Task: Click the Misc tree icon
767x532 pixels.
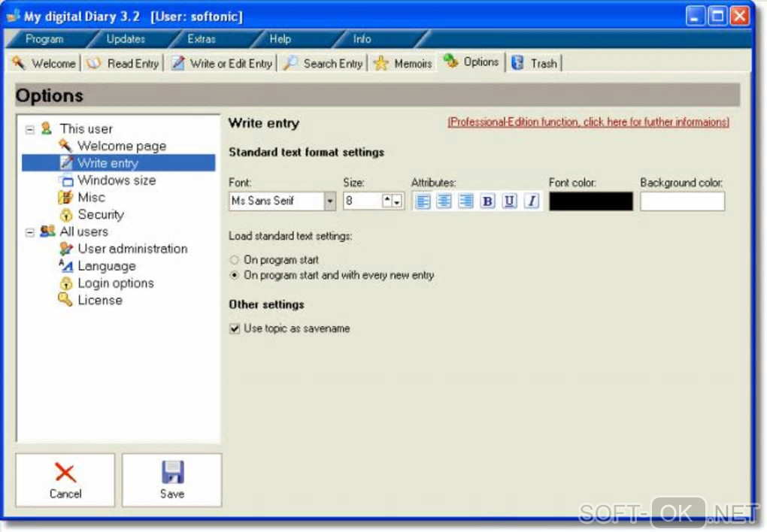Action: tap(65, 198)
